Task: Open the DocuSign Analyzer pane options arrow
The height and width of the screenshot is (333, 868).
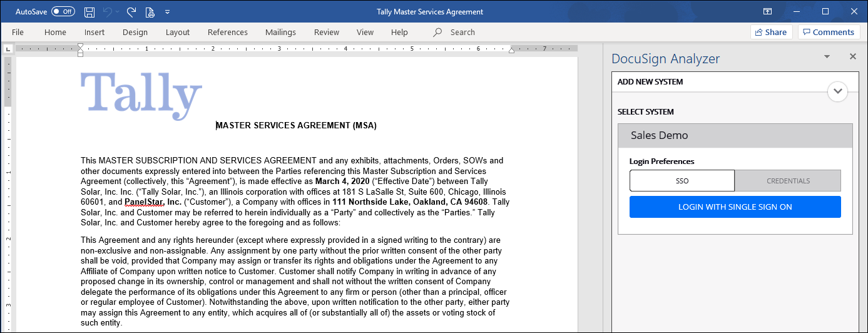Action: 827,57
